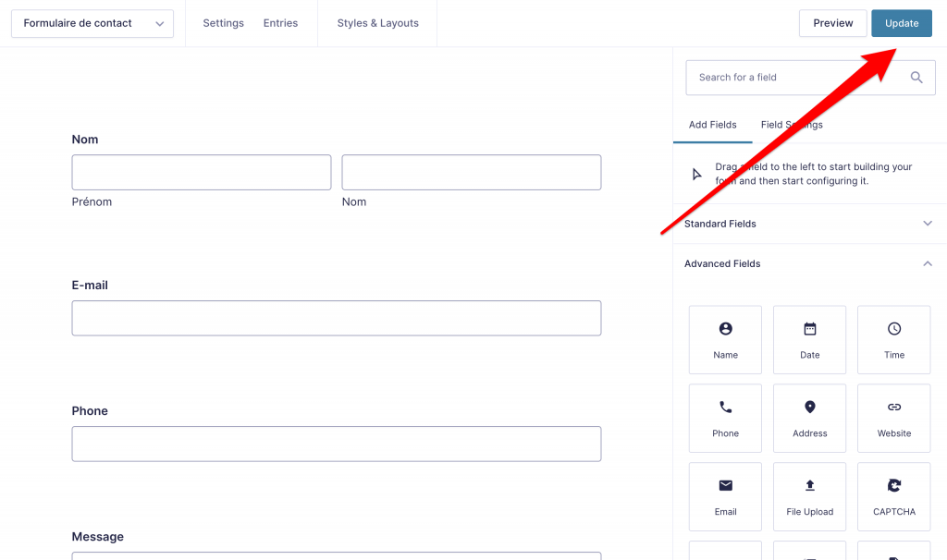This screenshot has width=947, height=560.
Task: Add the Email advanced field
Action: click(725, 496)
